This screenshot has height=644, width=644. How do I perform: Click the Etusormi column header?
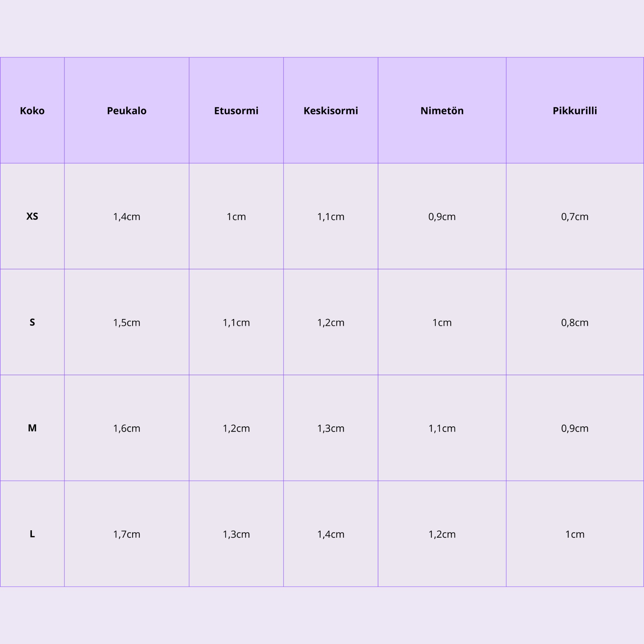236,110
